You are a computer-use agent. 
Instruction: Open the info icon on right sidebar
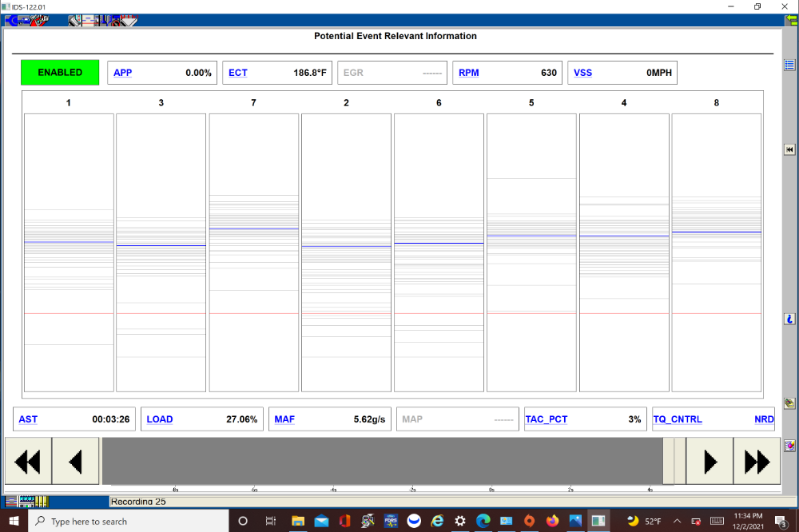tap(789, 319)
